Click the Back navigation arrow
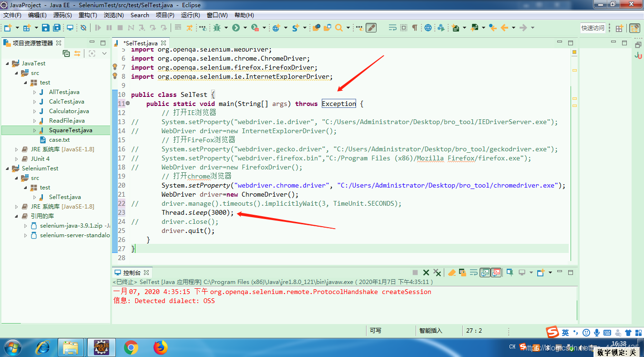Viewport: 644px width, 357px height. pyautogui.click(x=504, y=28)
